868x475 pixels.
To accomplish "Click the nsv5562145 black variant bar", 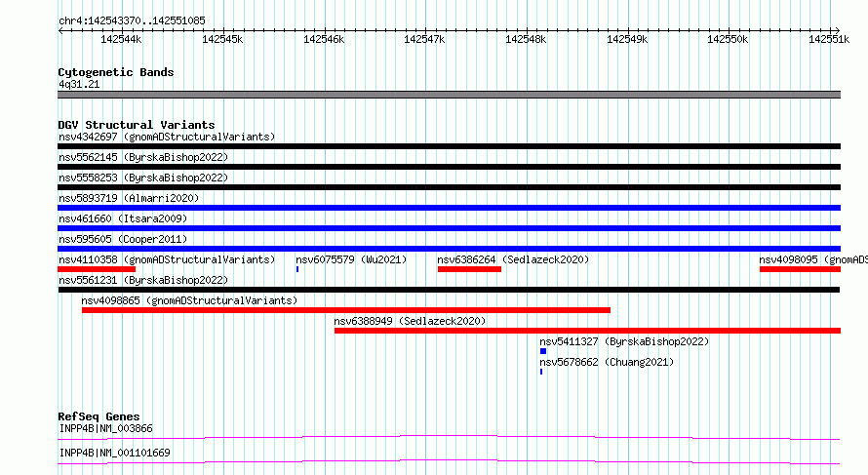I will click(449, 167).
